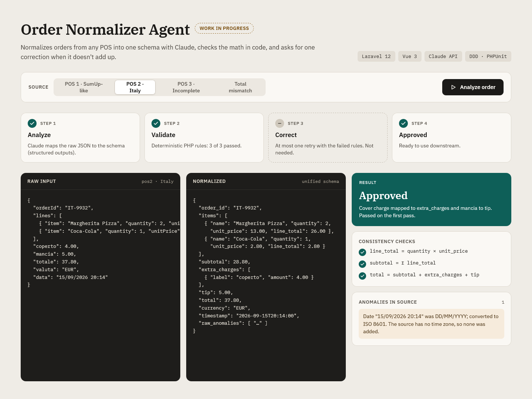Click the "totale": 37.80 raw line
The height and width of the screenshot is (399, 532).
coord(56,262)
